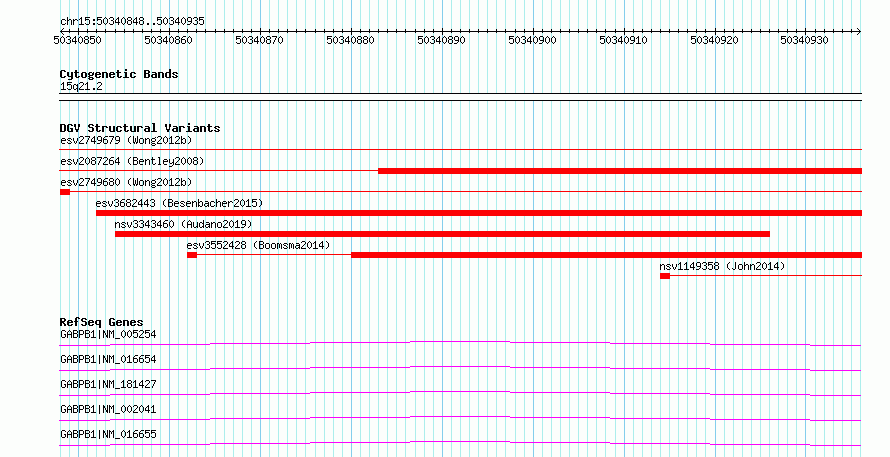Click the 15q21.2 cytogenetic band bar
The width and height of the screenshot is (890, 457).
(x=460, y=97)
